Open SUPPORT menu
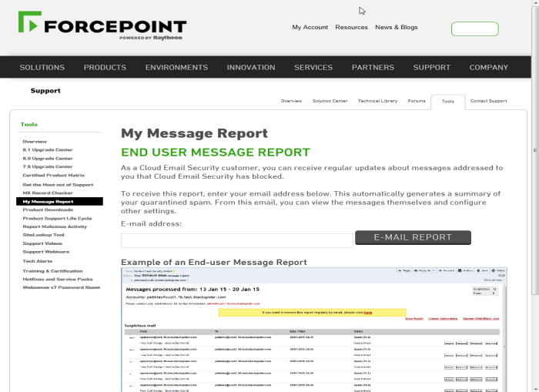The image size is (539, 392). tap(432, 68)
